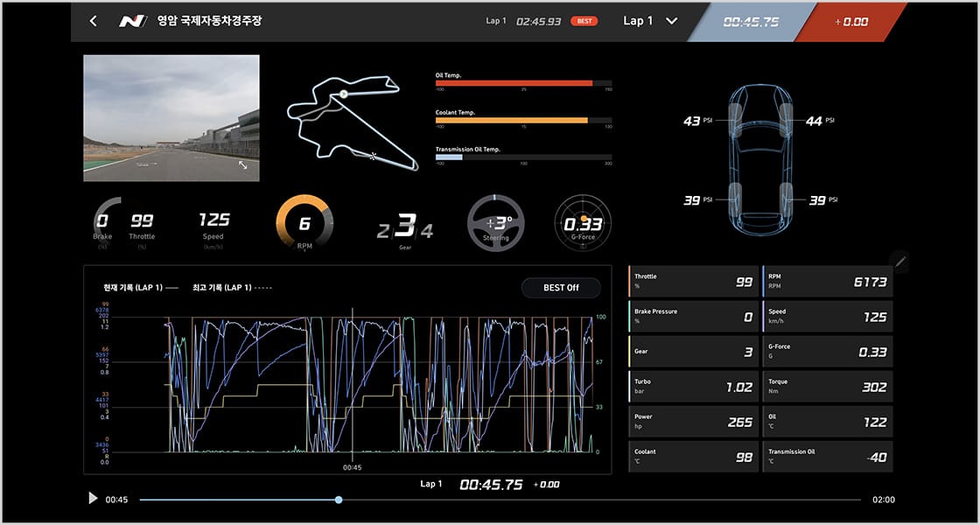The width and height of the screenshot is (980, 525).
Task: Select the G-Force radar gauge
Action: (x=583, y=223)
